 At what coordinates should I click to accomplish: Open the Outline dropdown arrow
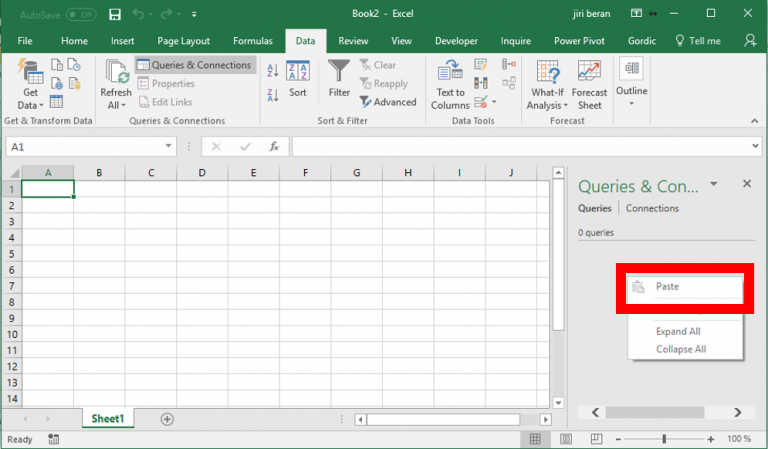click(x=631, y=103)
